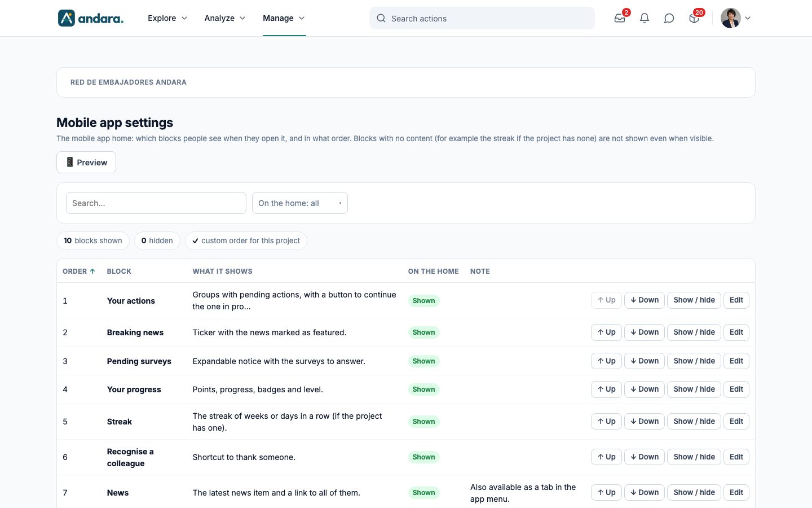
Task: Open the notifications bell
Action: (x=645, y=18)
